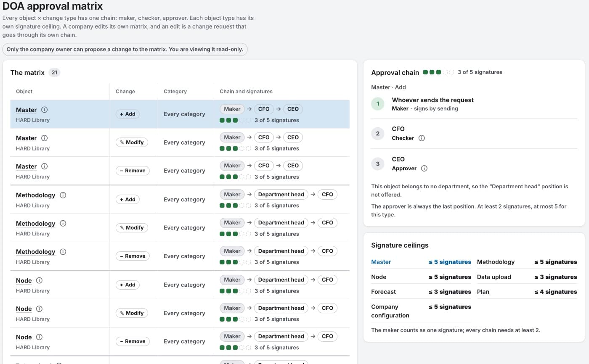589x364 pixels.
Task: Click the 21 count badge beside 'The matrix'
Action: coord(54,72)
